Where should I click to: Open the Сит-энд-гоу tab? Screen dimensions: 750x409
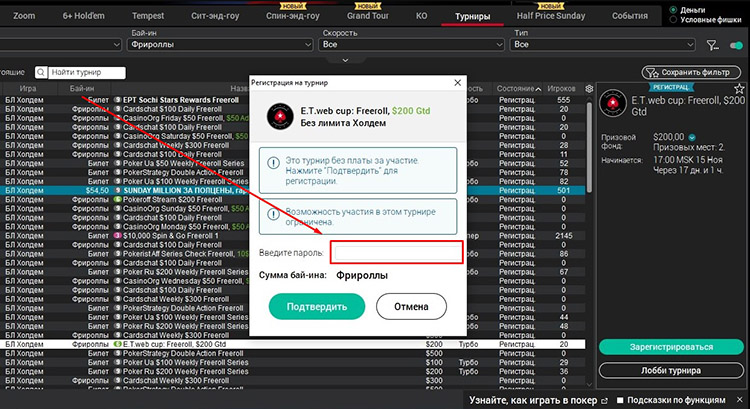coord(215,16)
